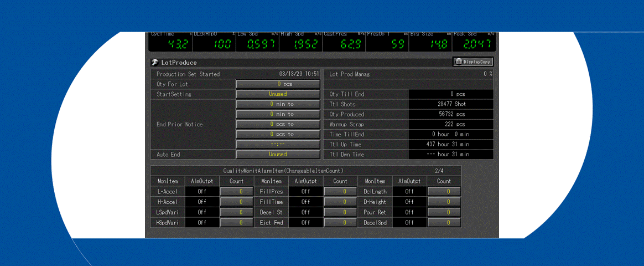Viewport: 644px width, 266px height.
Task: Click the H-Accel AlmOutpt Off cell
Action: (202, 202)
